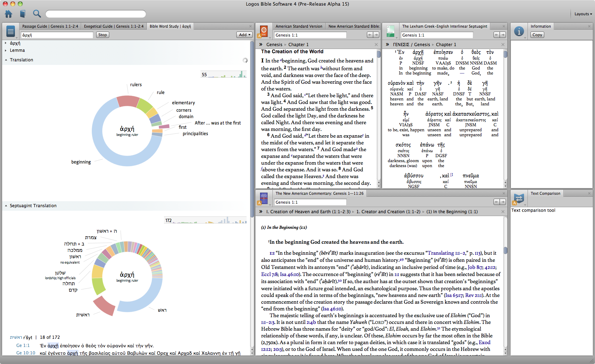This screenshot has height=364, width=595.
Task: Close the Text Comparison panel
Action: [590, 193]
